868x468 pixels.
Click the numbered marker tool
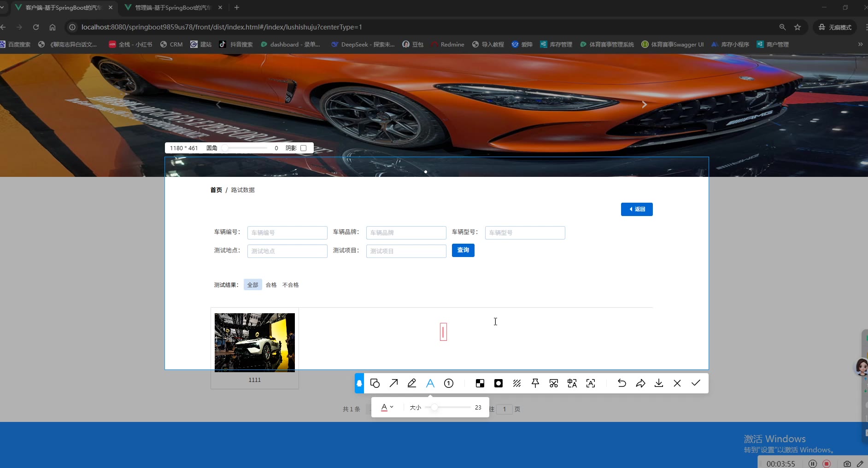[449, 383]
